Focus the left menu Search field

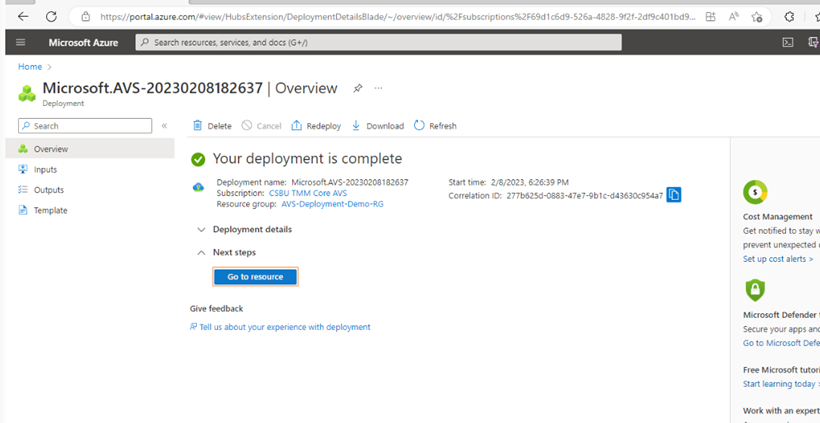[x=85, y=125]
